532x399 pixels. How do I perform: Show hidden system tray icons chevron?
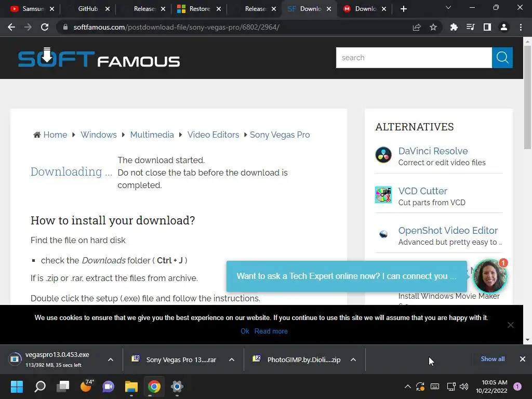tap(408, 387)
